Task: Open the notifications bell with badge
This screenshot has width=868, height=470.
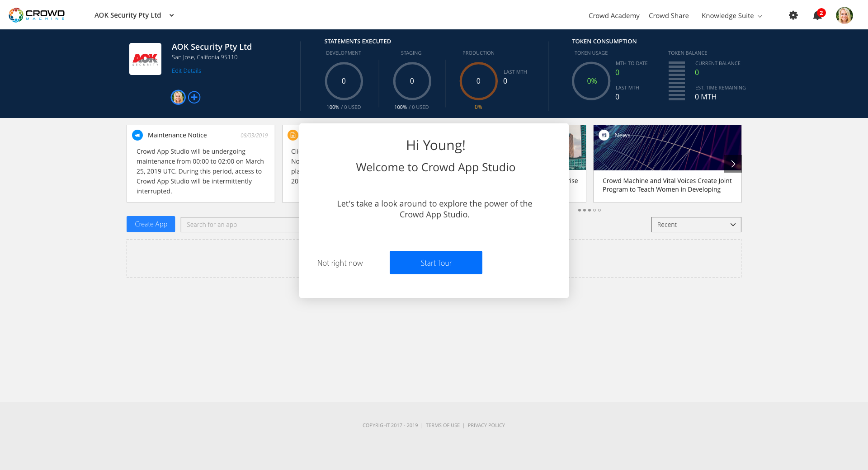Action: tap(818, 15)
